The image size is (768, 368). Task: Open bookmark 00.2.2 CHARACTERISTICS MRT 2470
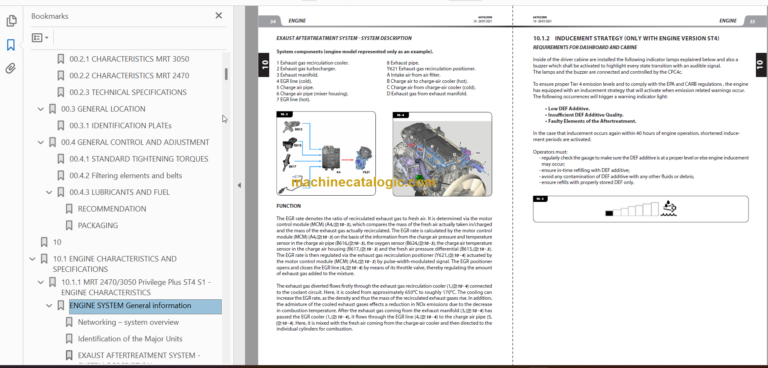coord(129,75)
